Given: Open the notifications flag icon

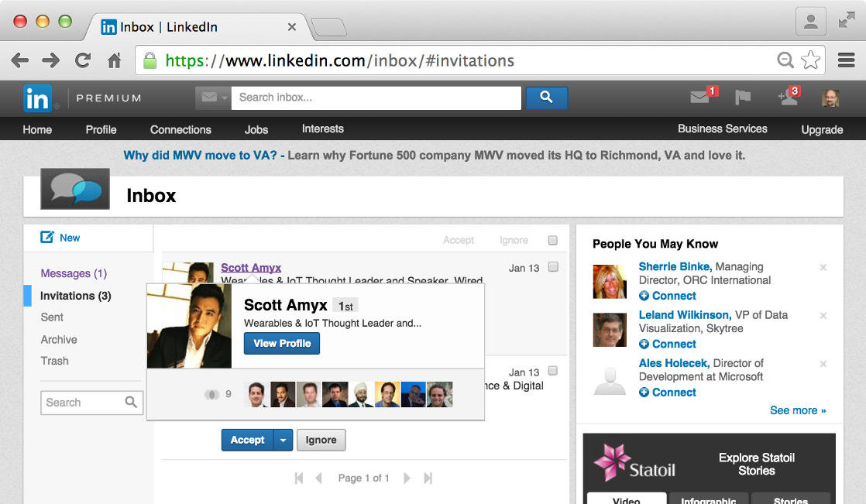Looking at the screenshot, I should pos(743,98).
